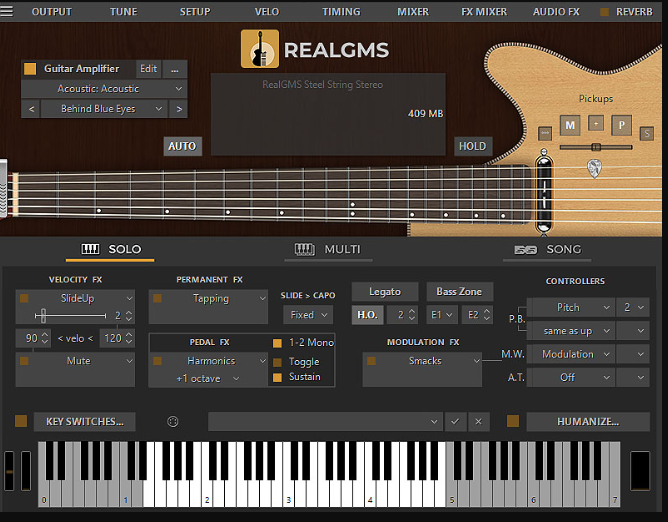668x522 pixels.
Task: Open the same as up dropdown
Action: 570,331
